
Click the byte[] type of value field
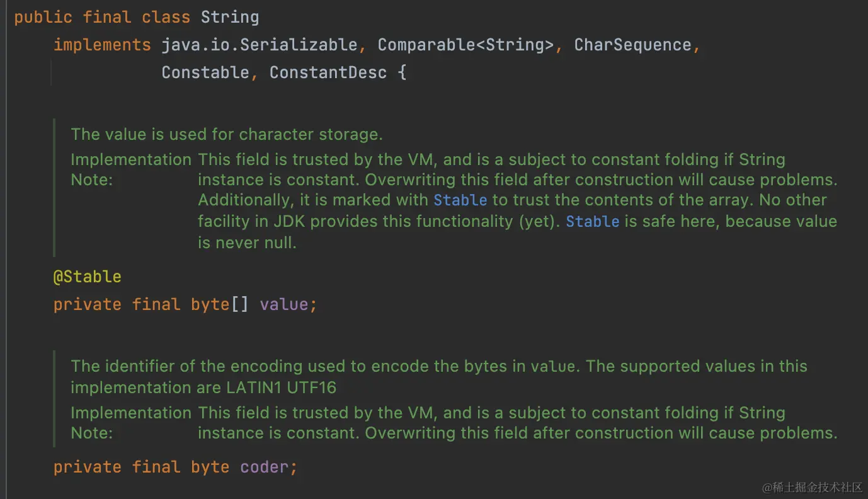[x=219, y=304]
